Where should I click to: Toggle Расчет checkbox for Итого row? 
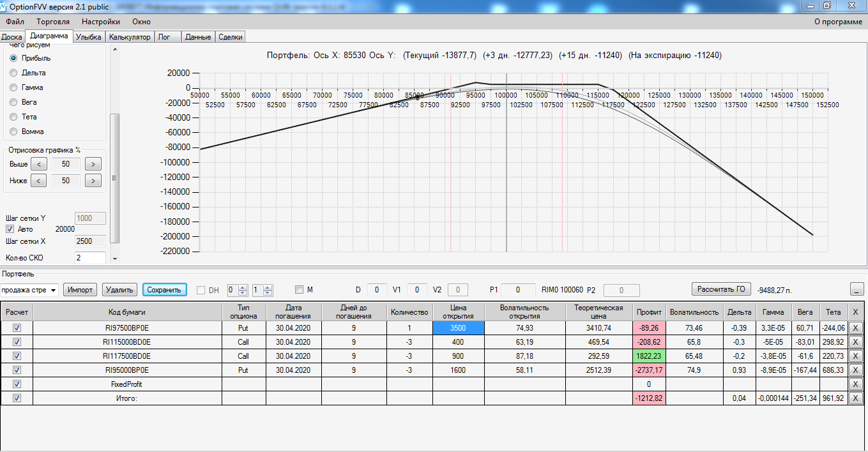tap(17, 398)
